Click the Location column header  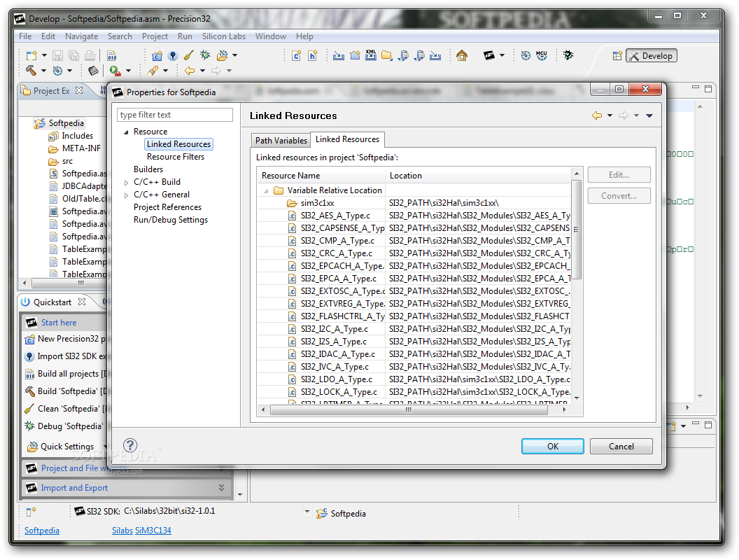coord(479,176)
